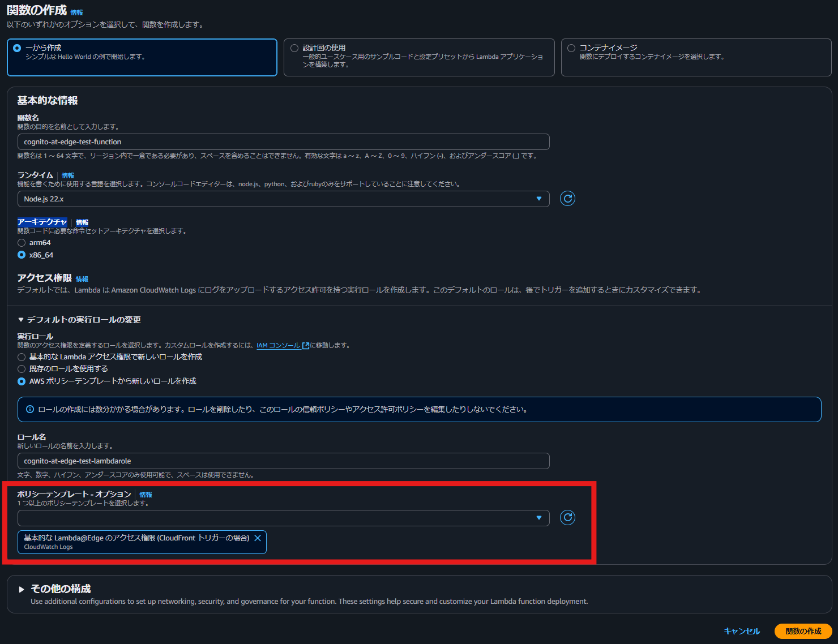Select the x86_64 architecture option
This screenshot has width=838, height=644.
point(22,255)
